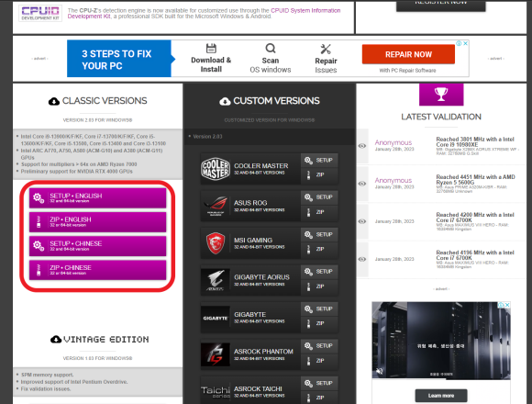
Task: Click the Register Now button
Action: 440,5
